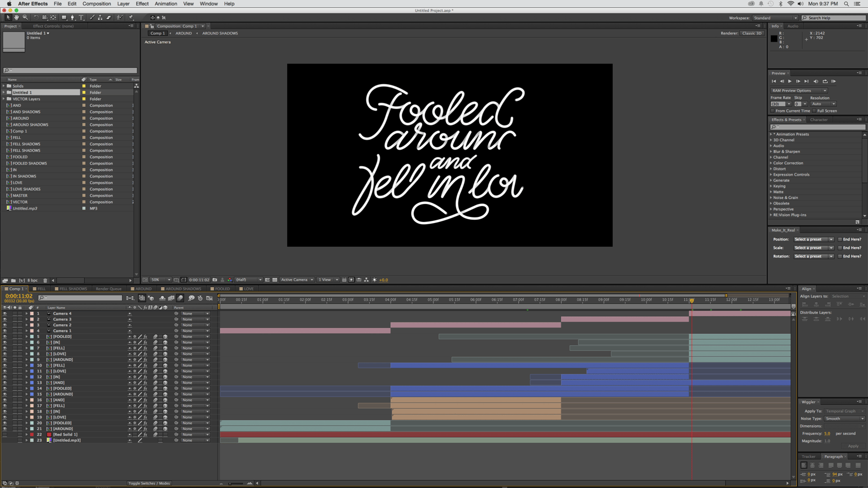Open the Animation menu
The width and height of the screenshot is (868, 488).
[x=166, y=4]
